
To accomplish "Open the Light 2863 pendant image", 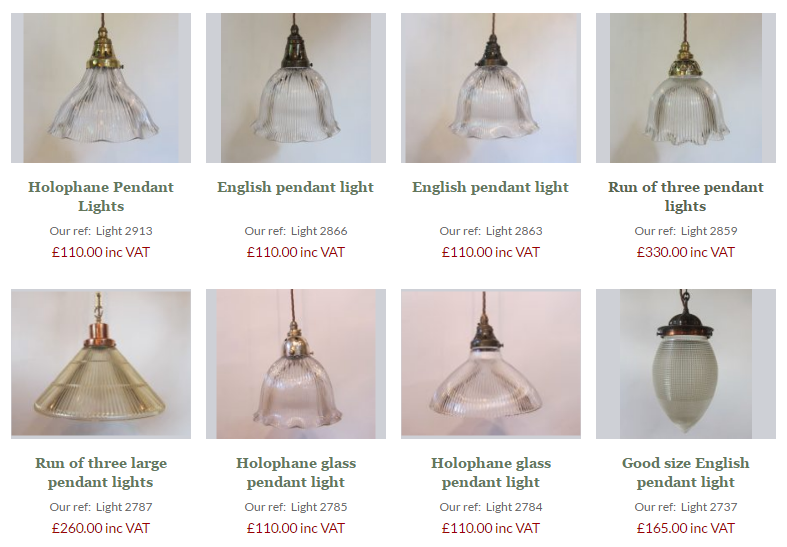I will [491, 88].
